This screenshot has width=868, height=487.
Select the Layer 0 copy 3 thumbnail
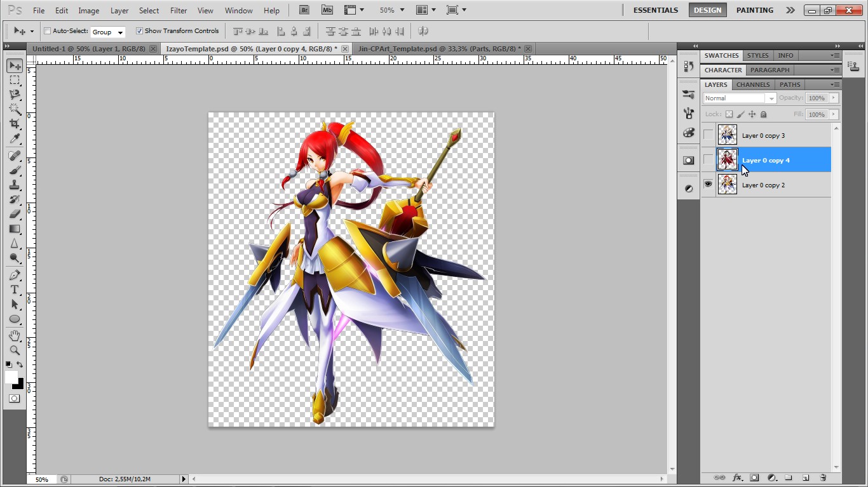[x=727, y=135]
